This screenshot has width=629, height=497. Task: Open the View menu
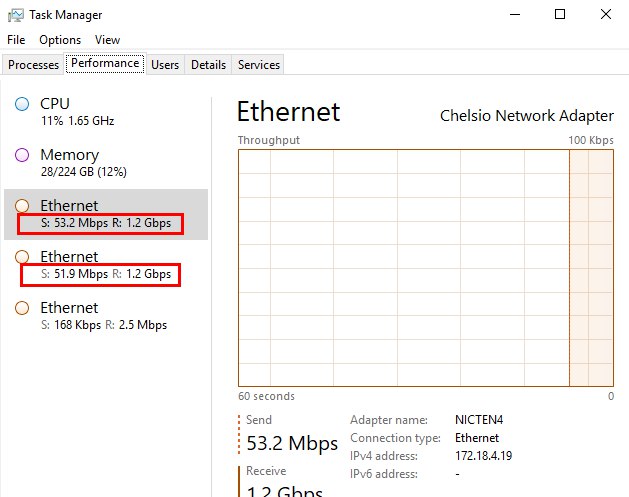[107, 40]
